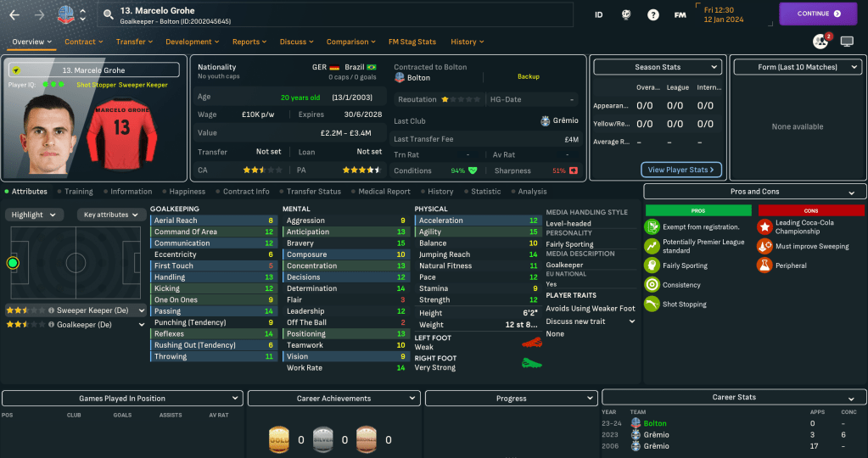Open the FM Stag Stats tab
The image size is (868, 458).
point(412,42)
